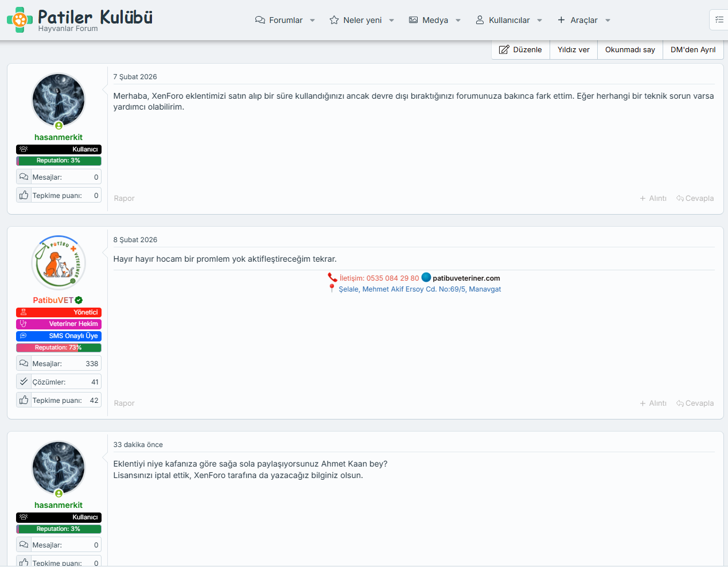The image size is (728, 567).
Task: Click Cevapla in 8 Şubat post
Action: (x=695, y=403)
